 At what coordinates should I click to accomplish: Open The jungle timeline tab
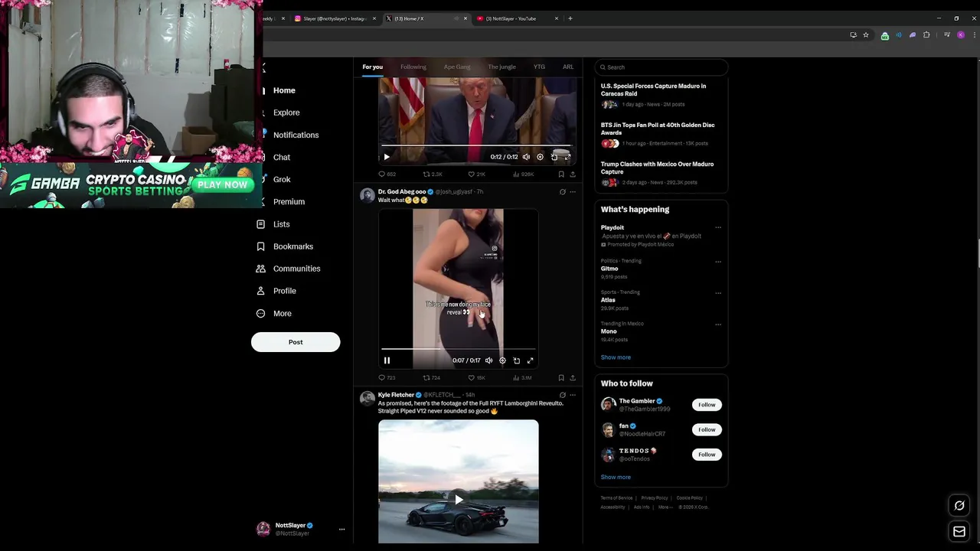coord(501,67)
